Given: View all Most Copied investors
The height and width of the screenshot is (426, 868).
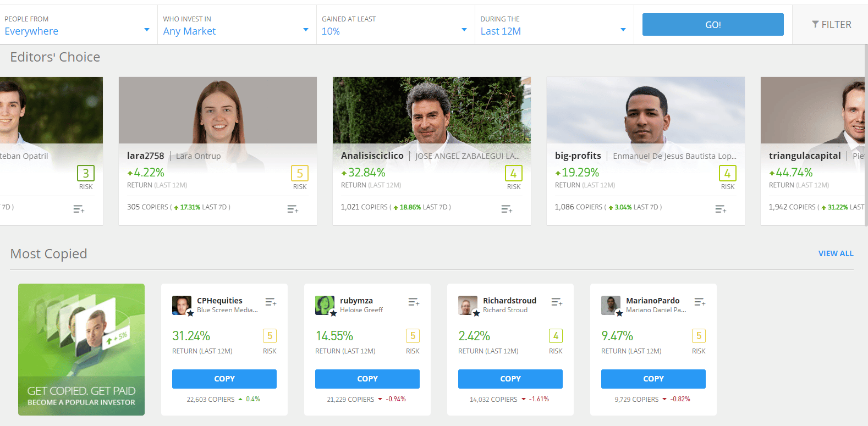Looking at the screenshot, I should [x=836, y=253].
